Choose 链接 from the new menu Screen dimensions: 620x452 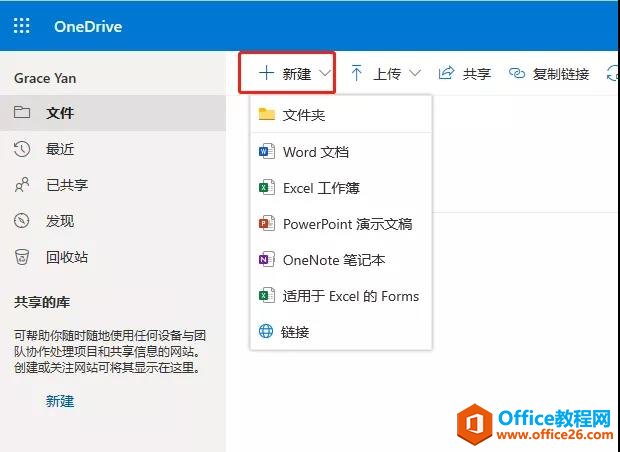click(x=341, y=332)
